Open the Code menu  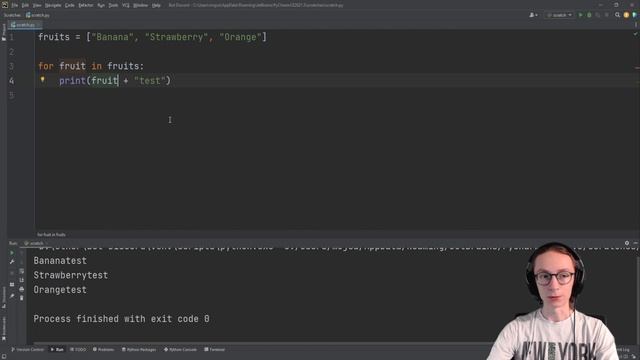click(x=70, y=5)
